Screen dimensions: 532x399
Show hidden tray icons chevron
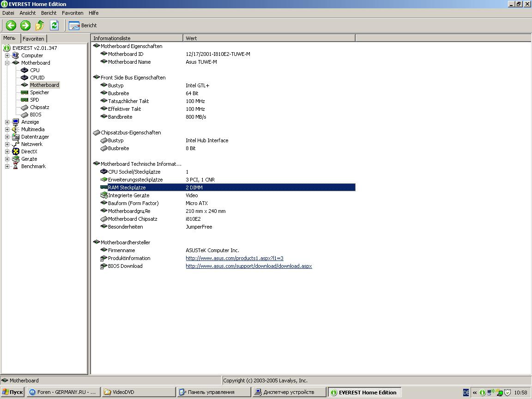475,393
